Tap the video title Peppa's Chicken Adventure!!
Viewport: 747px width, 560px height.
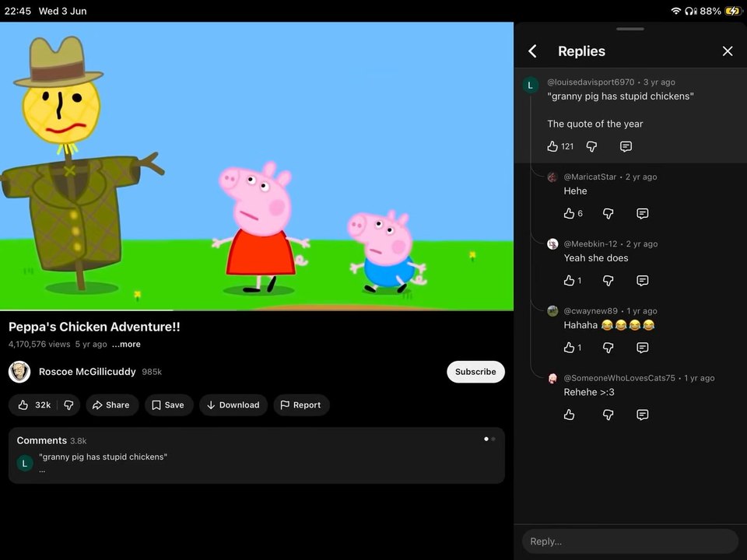click(x=94, y=327)
